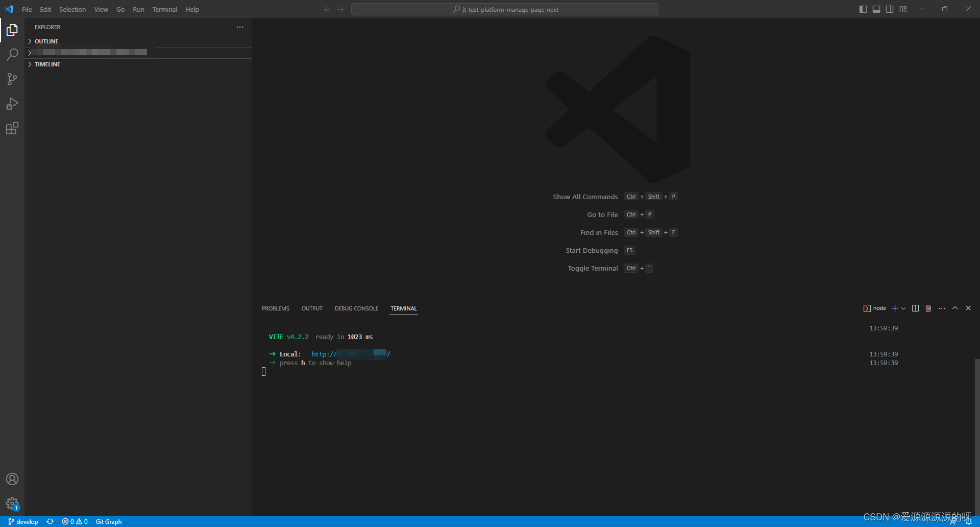Viewport: 980px width, 527px height.
Task: Click the terminal scrollbar
Action: pyautogui.click(x=977, y=437)
